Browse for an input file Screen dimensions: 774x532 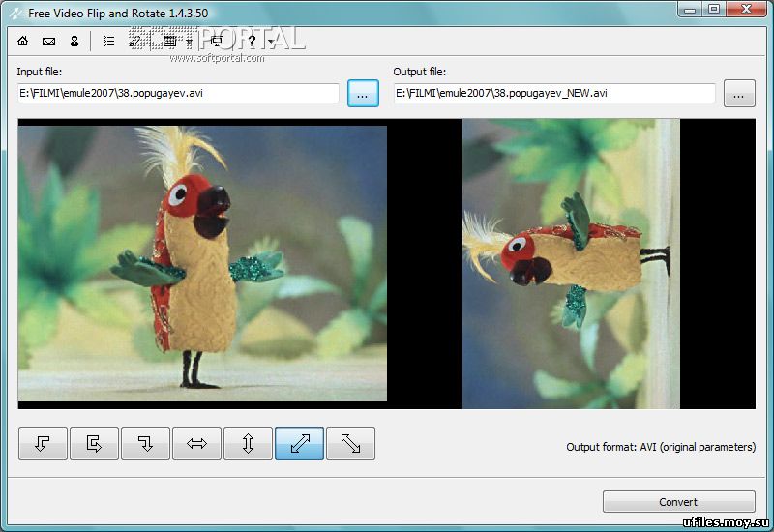coord(363,94)
